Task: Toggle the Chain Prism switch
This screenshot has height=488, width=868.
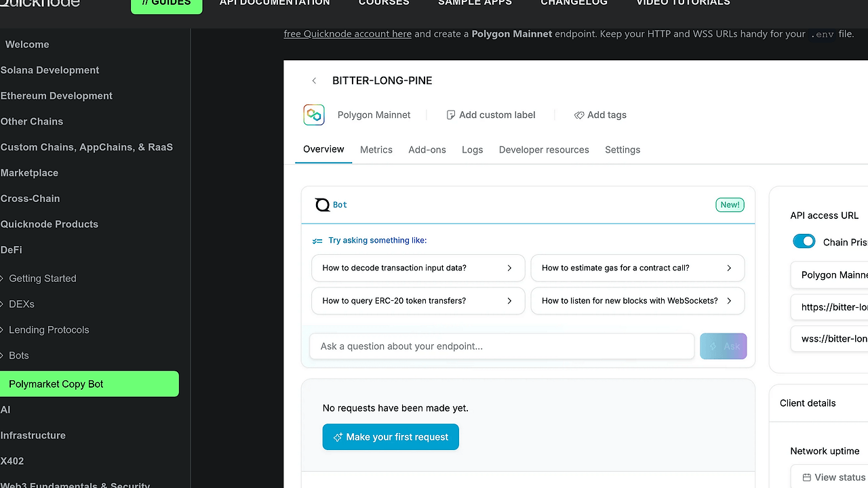Action: click(x=804, y=242)
